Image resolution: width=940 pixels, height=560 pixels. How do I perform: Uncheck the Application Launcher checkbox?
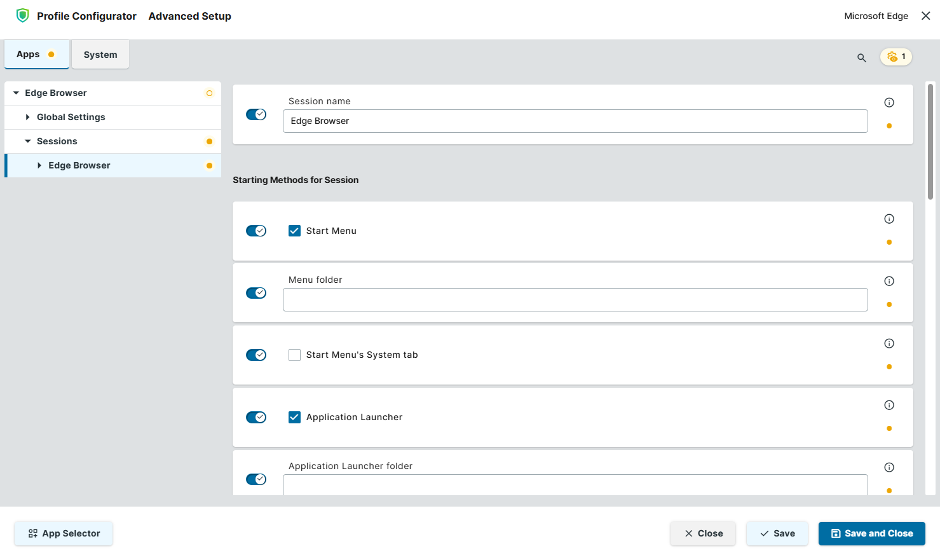pyautogui.click(x=294, y=417)
